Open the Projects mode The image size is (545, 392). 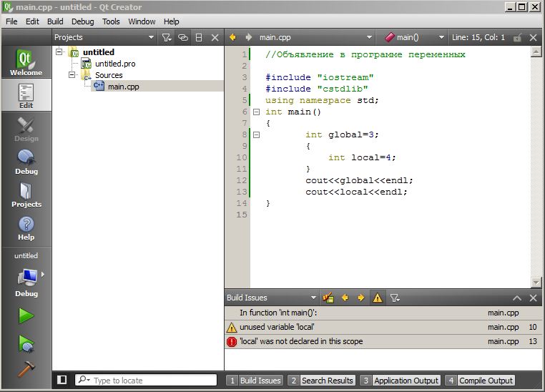[26, 195]
